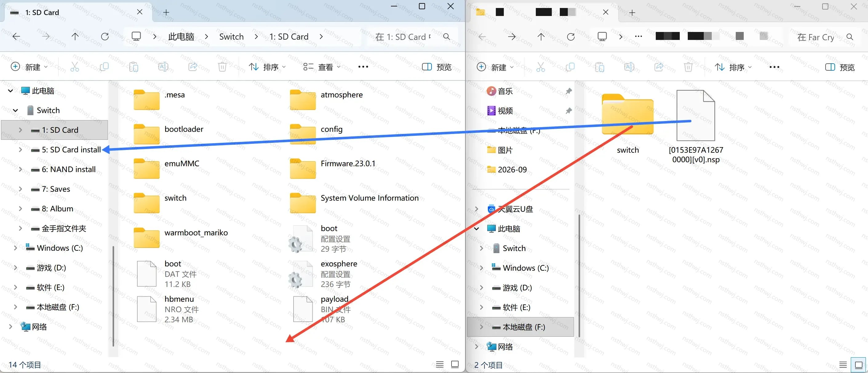Click Delete trash icon in right window toolbar
Viewport: 868px width, 373px height.
click(x=688, y=67)
